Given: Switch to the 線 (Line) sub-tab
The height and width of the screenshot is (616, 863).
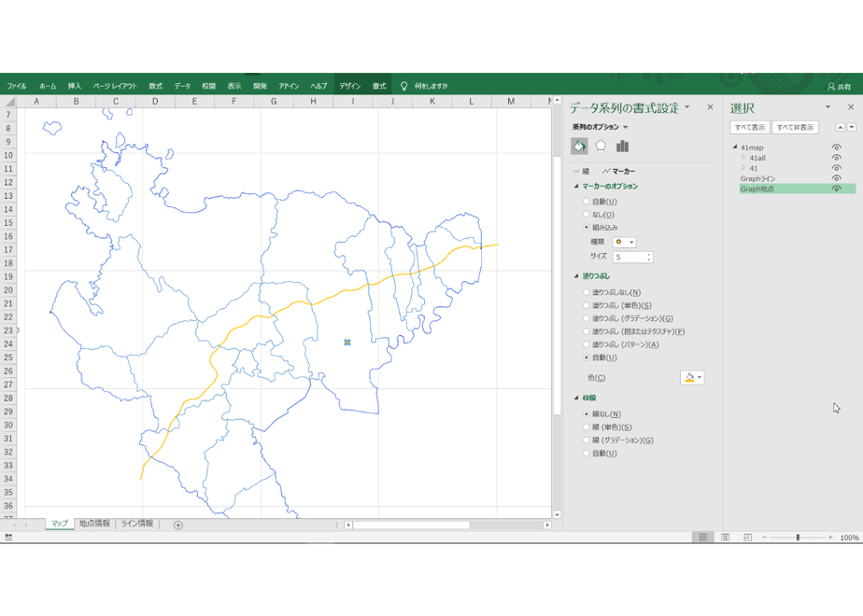Looking at the screenshot, I should [x=581, y=171].
